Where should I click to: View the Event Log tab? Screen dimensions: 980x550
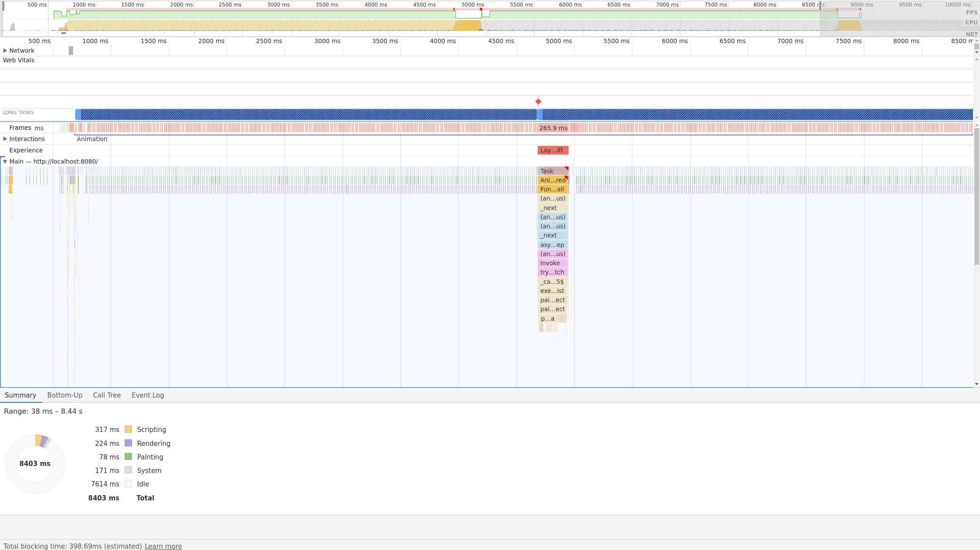tap(148, 395)
